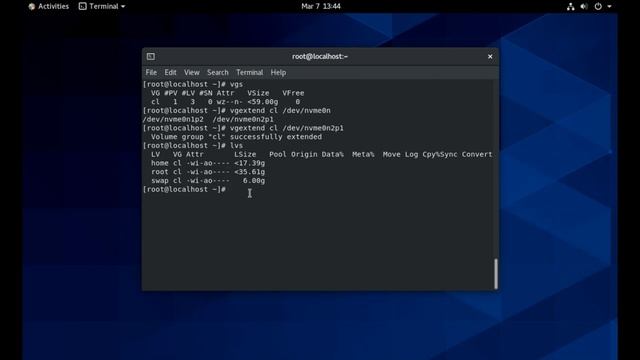Open the File menu
640x360 pixels.
pos(151,72)
